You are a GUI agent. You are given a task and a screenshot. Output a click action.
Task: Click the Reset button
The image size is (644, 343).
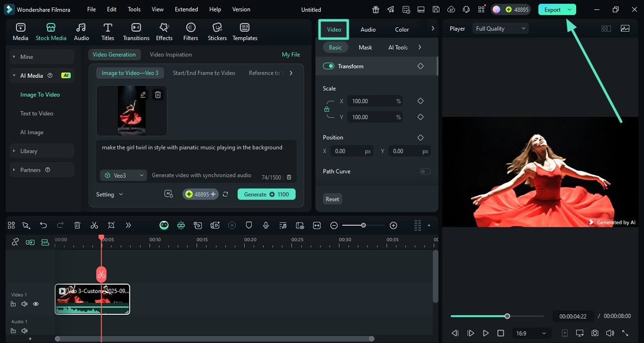[x=332, y=199]
